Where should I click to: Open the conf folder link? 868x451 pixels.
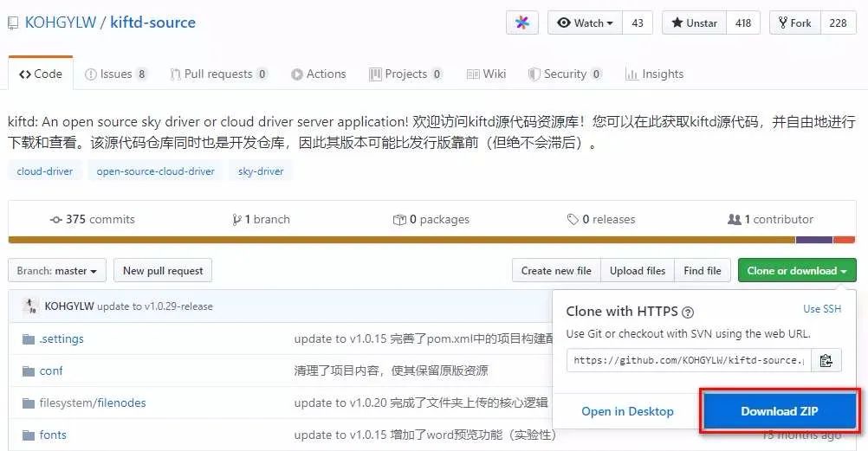click(51, 370)
